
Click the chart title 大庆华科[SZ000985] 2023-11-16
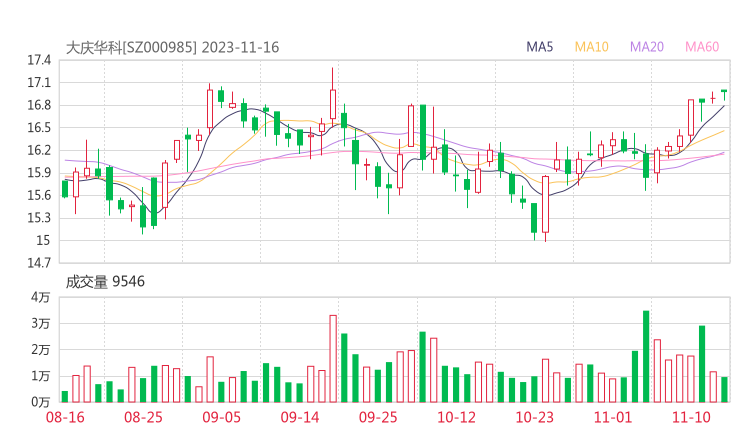pos(172,47)
